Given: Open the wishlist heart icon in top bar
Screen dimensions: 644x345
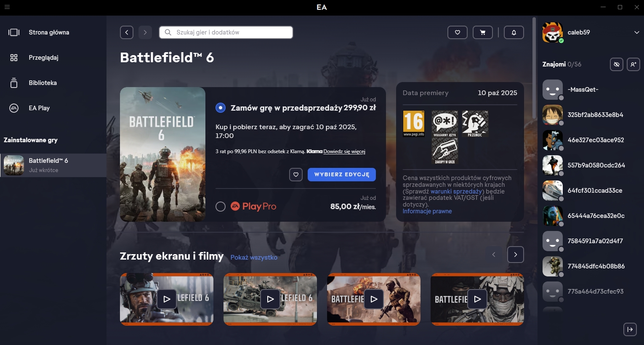Looking at the screenshot, I should click(457, 32).
